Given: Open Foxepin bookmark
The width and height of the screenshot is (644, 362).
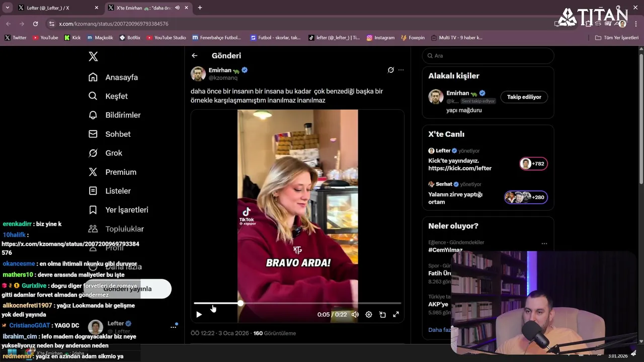Looking at the screenshot, I should pyautogui.click(x=413, y=38).
